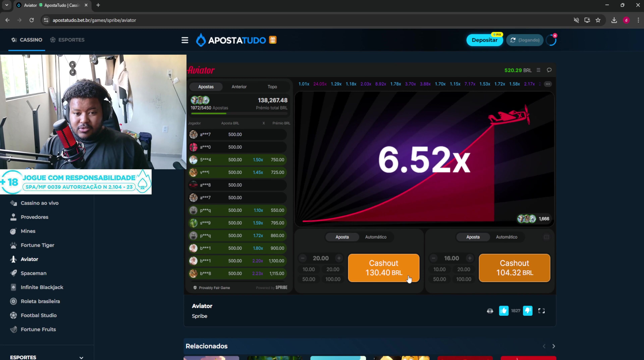Show more round history multipliers

tap(548, 84)
